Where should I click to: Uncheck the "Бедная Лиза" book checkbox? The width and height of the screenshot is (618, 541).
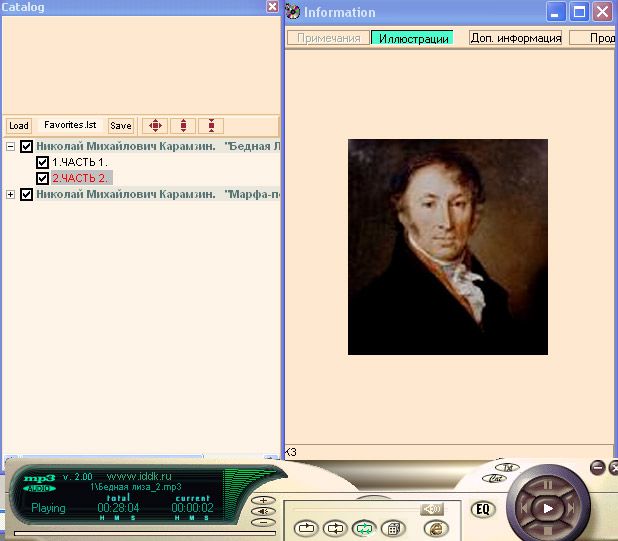[x=27, y=146]
